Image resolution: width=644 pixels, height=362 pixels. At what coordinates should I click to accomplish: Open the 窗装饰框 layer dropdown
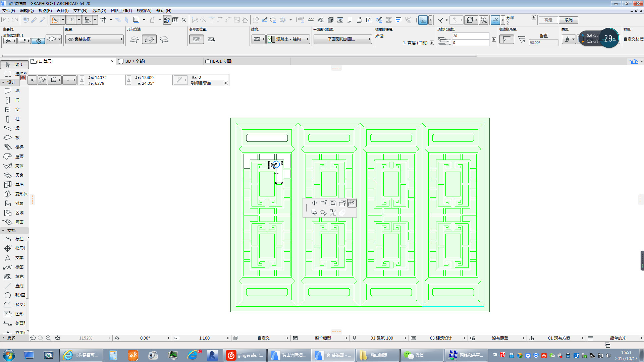click(x=95, y=39)
